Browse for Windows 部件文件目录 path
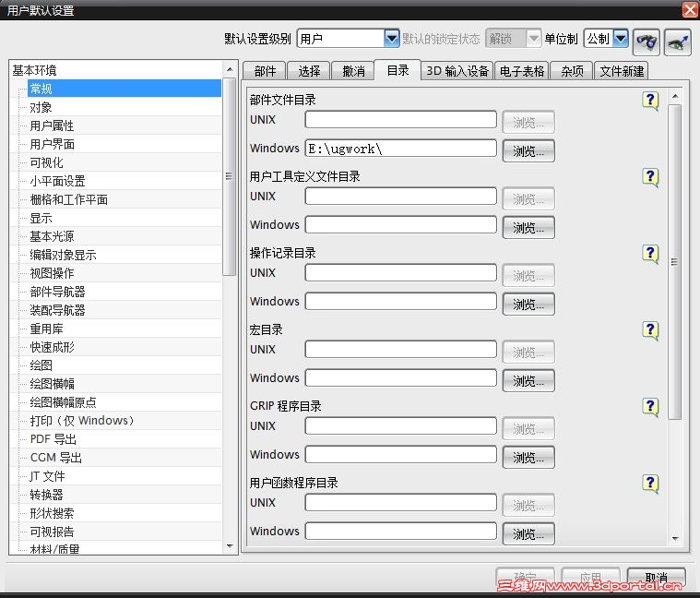 (528, 151)
